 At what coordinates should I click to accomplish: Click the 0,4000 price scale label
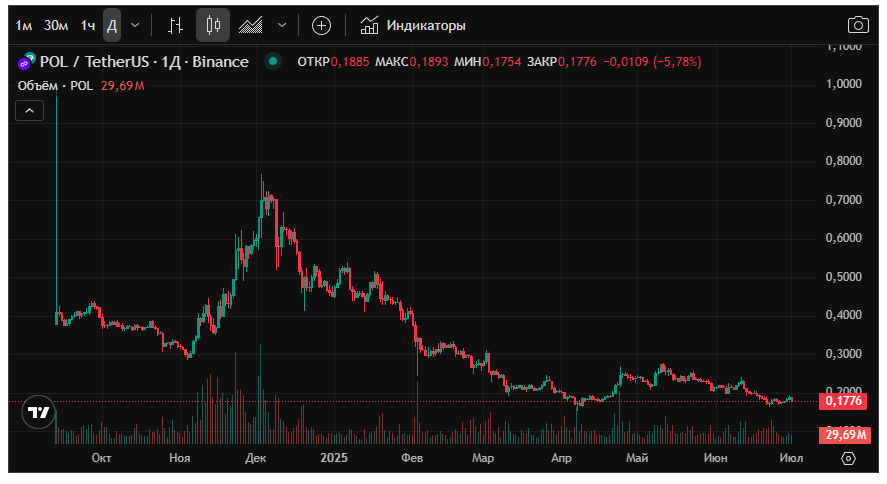point(843,315)
